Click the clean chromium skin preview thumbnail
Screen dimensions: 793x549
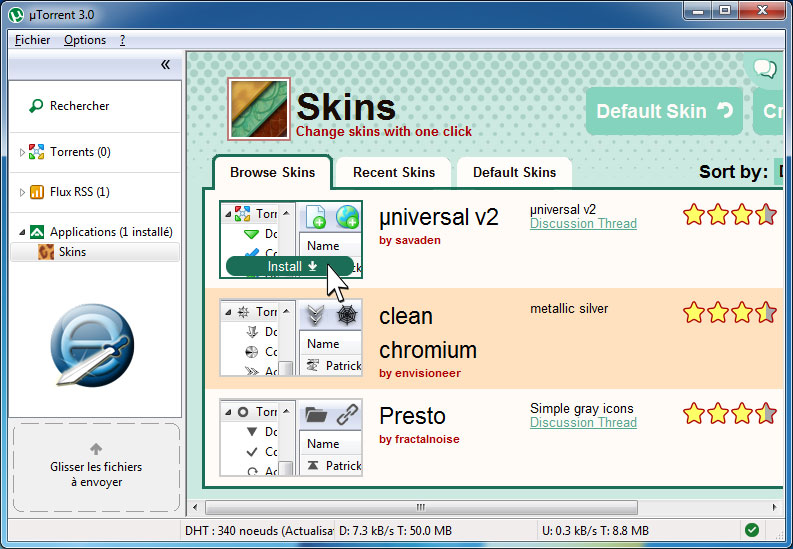tap(291, 338)
